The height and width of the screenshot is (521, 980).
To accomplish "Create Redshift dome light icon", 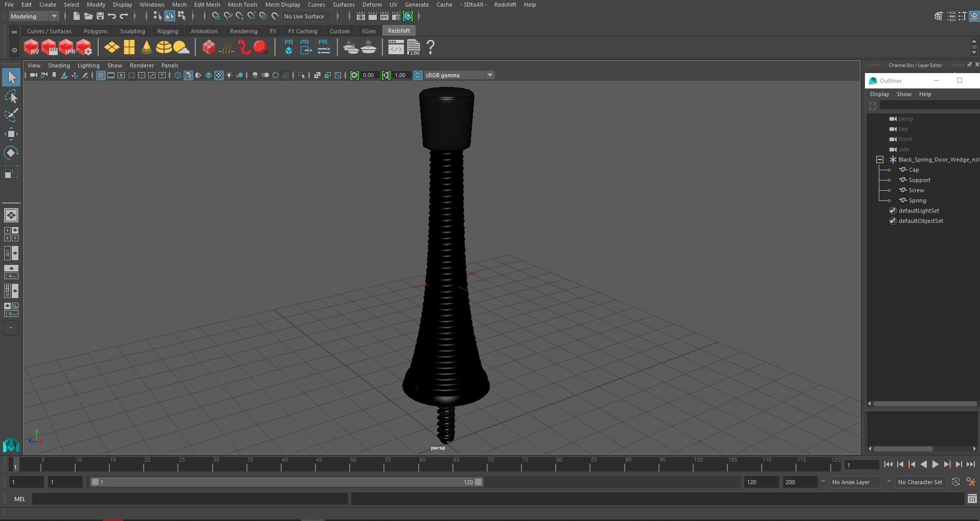I will (x=164, y=48).
